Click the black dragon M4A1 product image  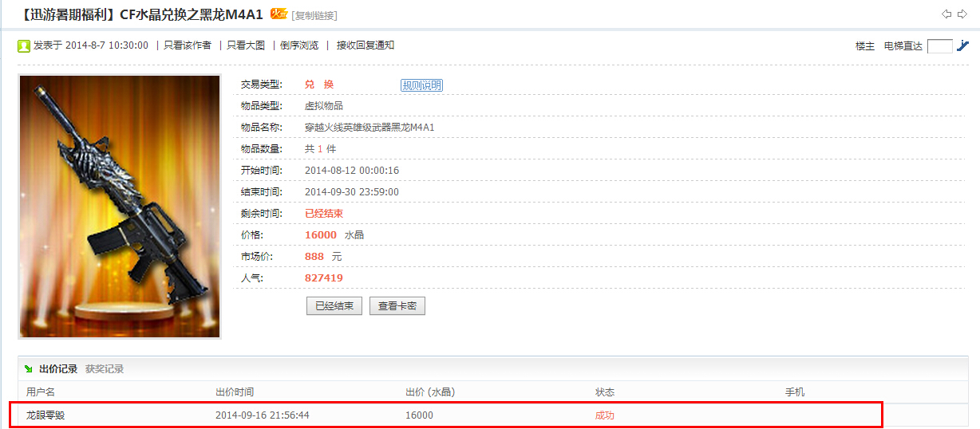click(x=120, y=207)
